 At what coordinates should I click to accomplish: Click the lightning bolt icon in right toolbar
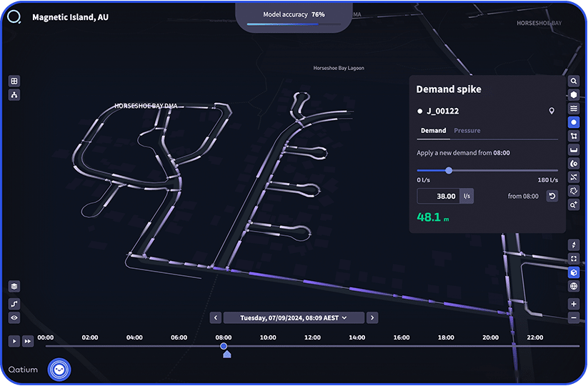[x=574, y=244]
